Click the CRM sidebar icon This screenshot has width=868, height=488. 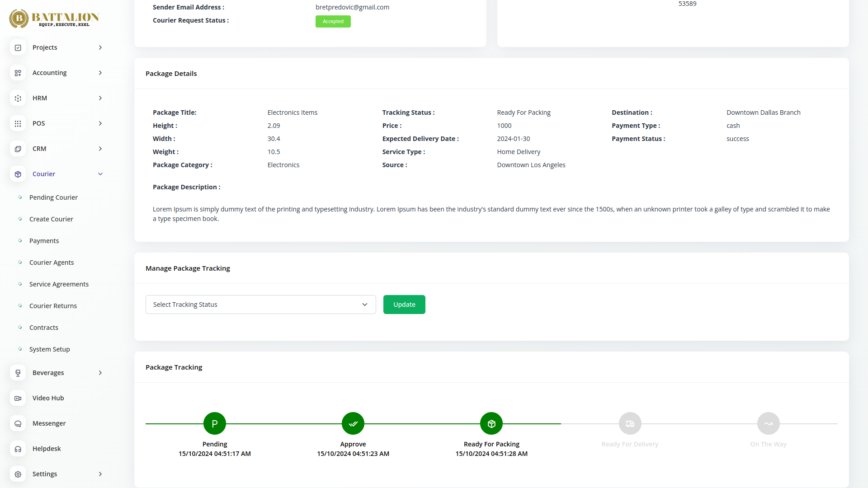18,149
